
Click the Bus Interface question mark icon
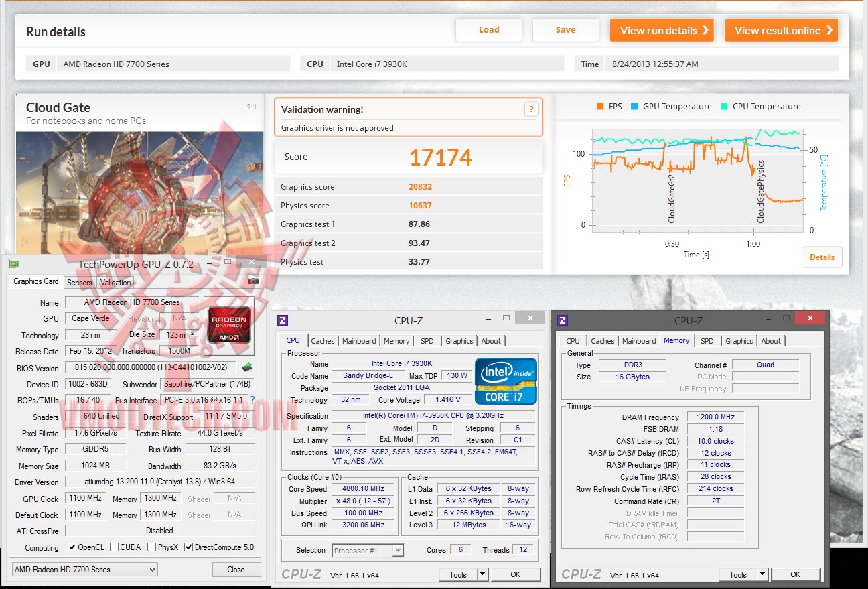point(252,400)
